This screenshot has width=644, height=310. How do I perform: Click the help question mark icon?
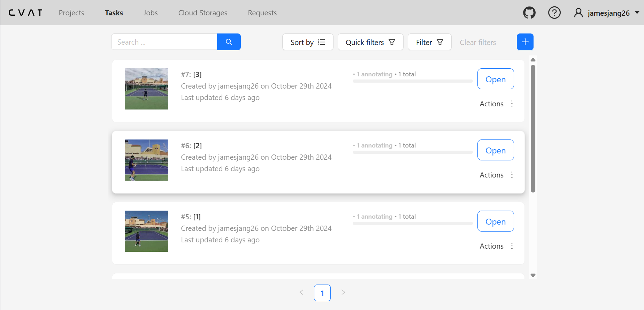click(x=554, y=13)
